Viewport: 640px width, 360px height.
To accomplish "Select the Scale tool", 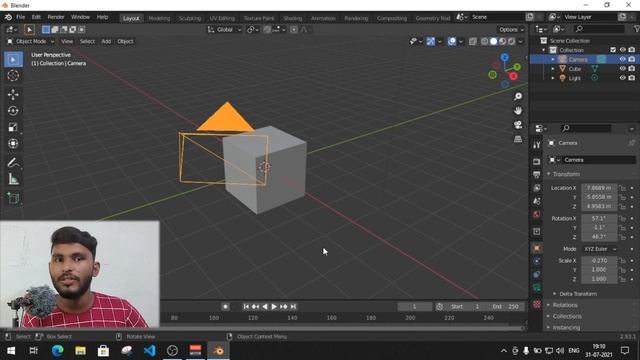I will click(13, 127).
